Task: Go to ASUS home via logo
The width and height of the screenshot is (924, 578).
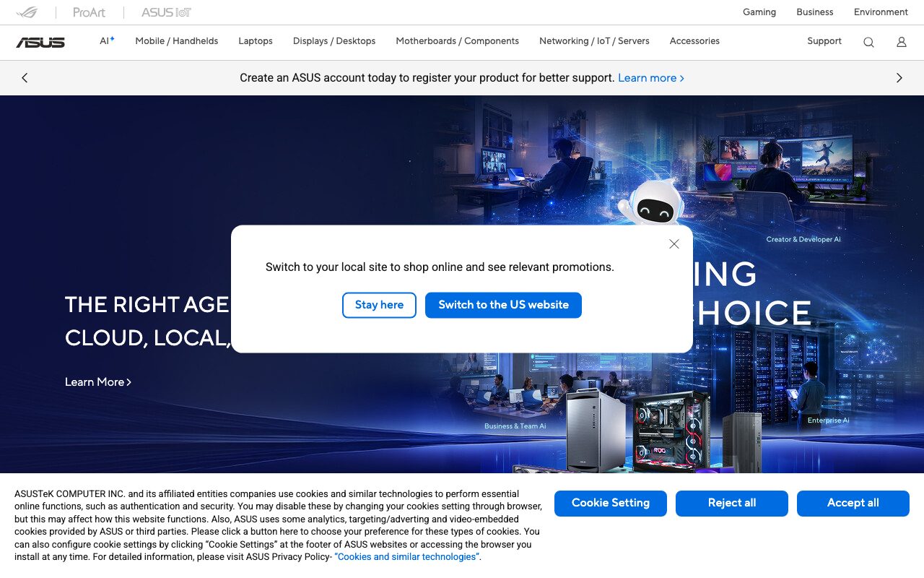Action: click(40, 42)
